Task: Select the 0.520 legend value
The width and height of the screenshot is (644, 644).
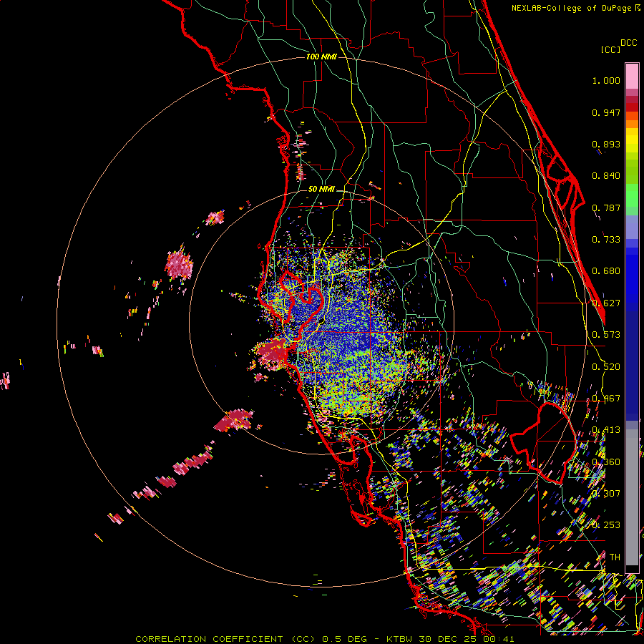Action: (x=606, y=367)
